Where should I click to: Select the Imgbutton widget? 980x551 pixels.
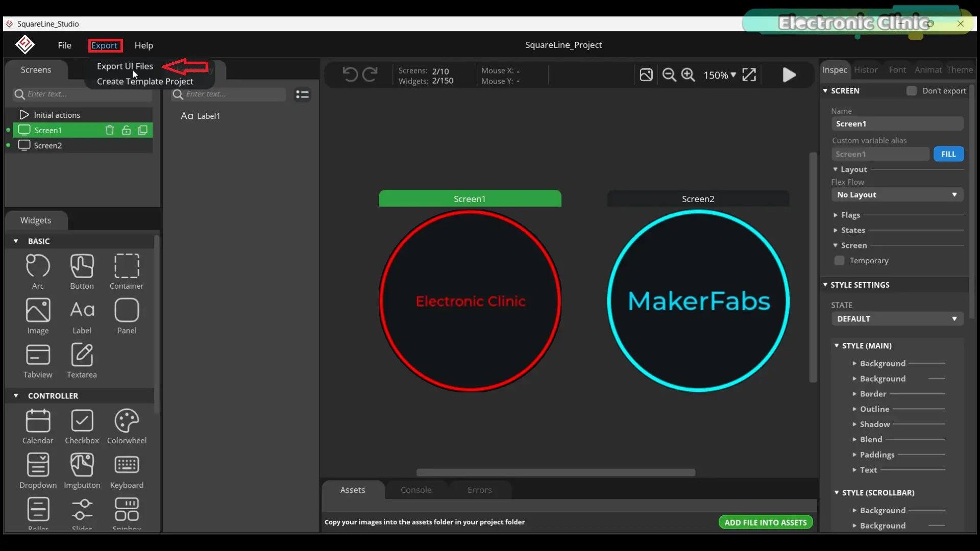82,471
